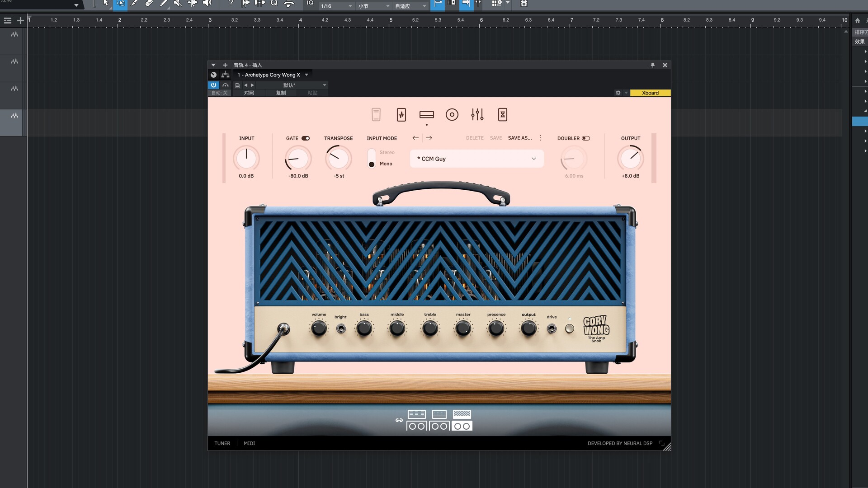Expand the CCM Guy preset dropdown
Screen dimensions: 868x488
(x=533, y=159)
